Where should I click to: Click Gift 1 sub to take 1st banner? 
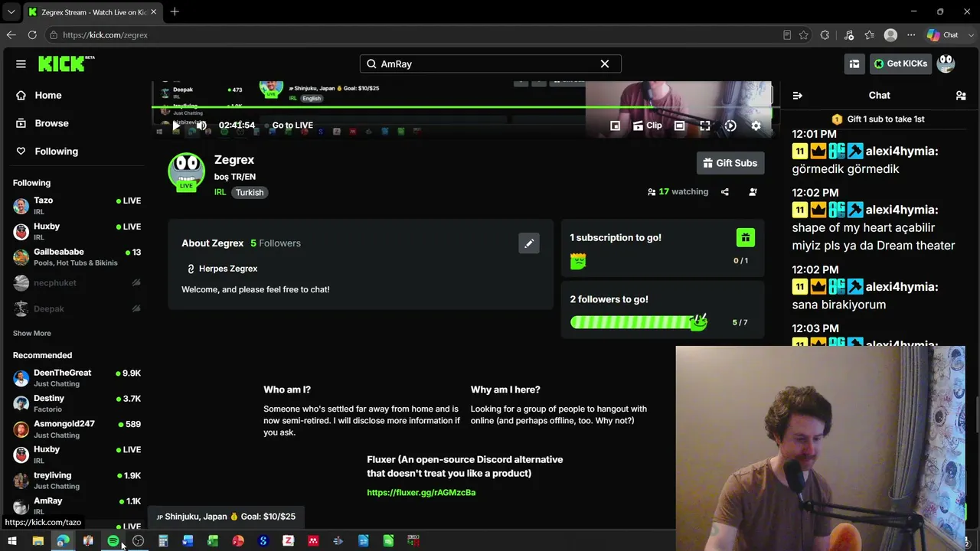coord(879,119)
